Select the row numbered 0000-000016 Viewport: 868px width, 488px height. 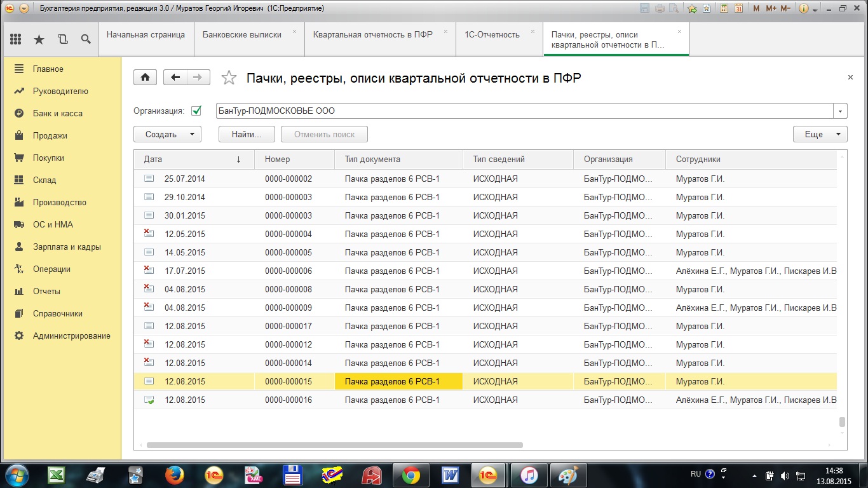pyautogui.click(x=288, y=400)
